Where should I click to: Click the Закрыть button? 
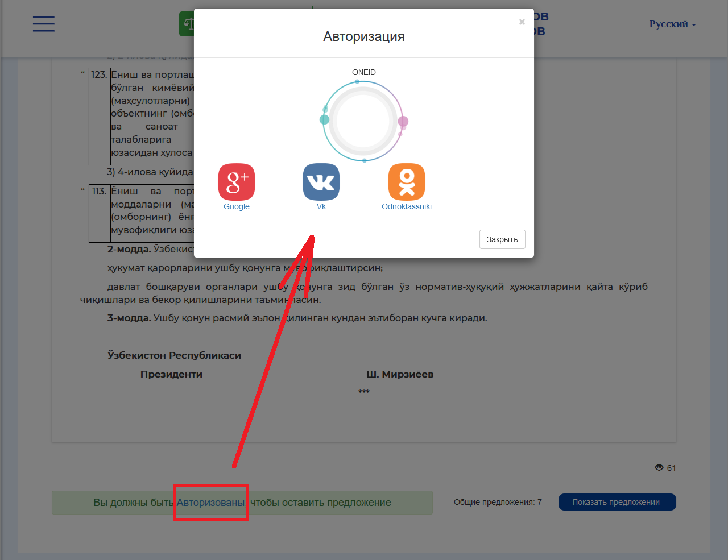502,239
